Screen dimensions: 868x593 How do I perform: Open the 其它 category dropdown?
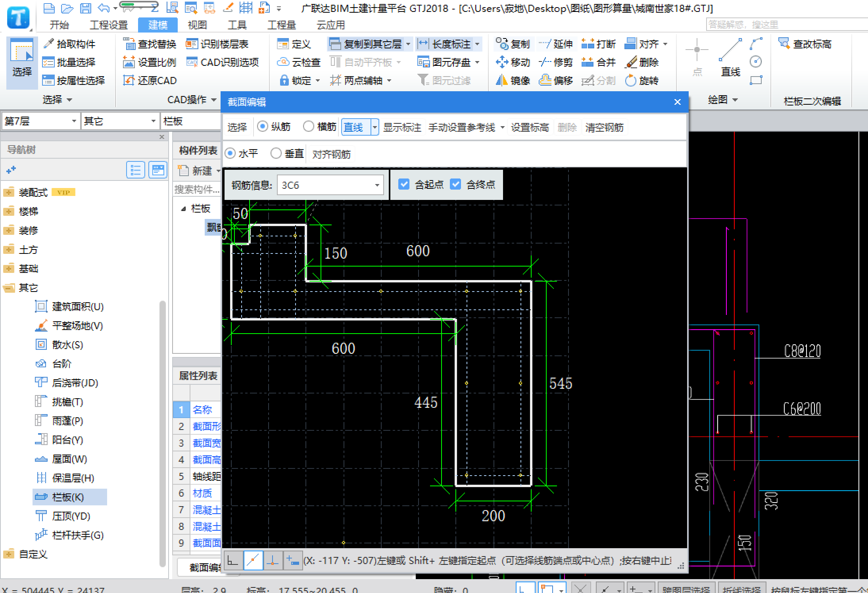coord(120,121)
